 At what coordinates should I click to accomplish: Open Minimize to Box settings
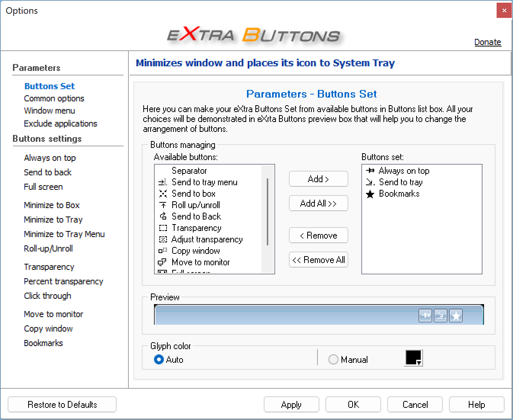[52, 205]
